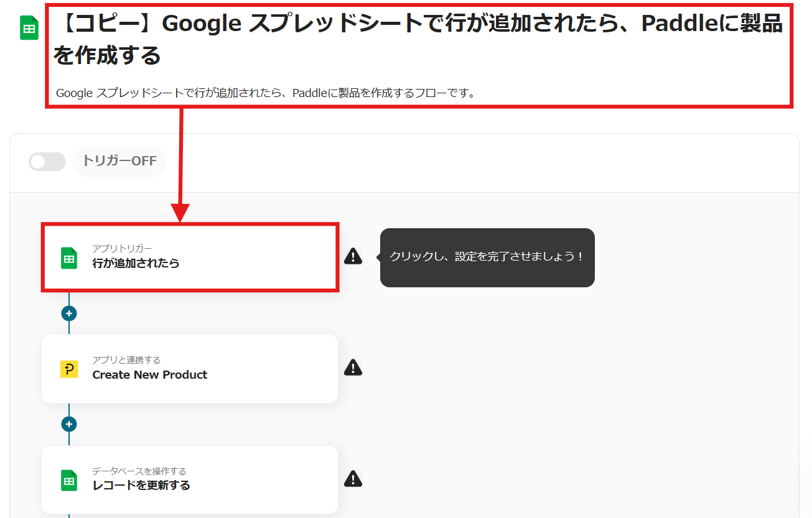The width and height of the screenshot is (812, 518).
Task: Click the warning icon next to レコードを更新する
Action: tap(353, 478)
